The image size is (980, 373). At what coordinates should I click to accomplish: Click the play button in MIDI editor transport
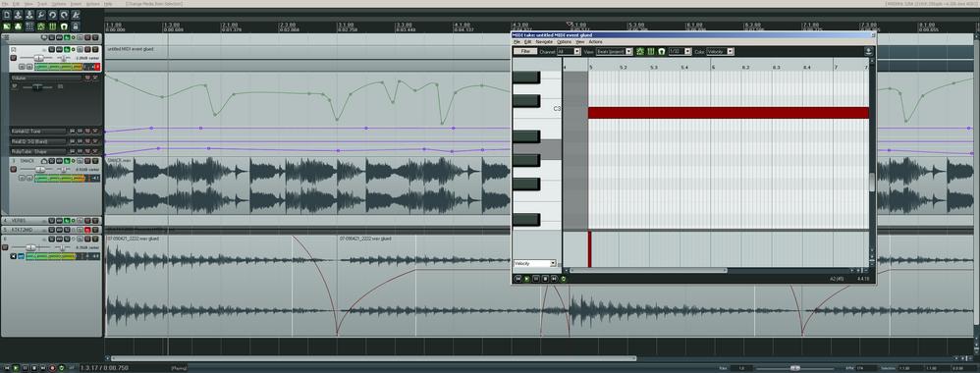pyautogui.click(x=526, y=278)
